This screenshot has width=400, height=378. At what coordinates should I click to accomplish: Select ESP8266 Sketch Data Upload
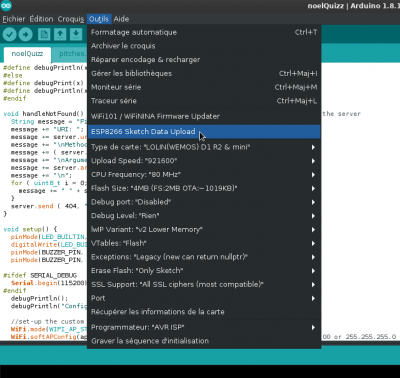pos(204,132)
